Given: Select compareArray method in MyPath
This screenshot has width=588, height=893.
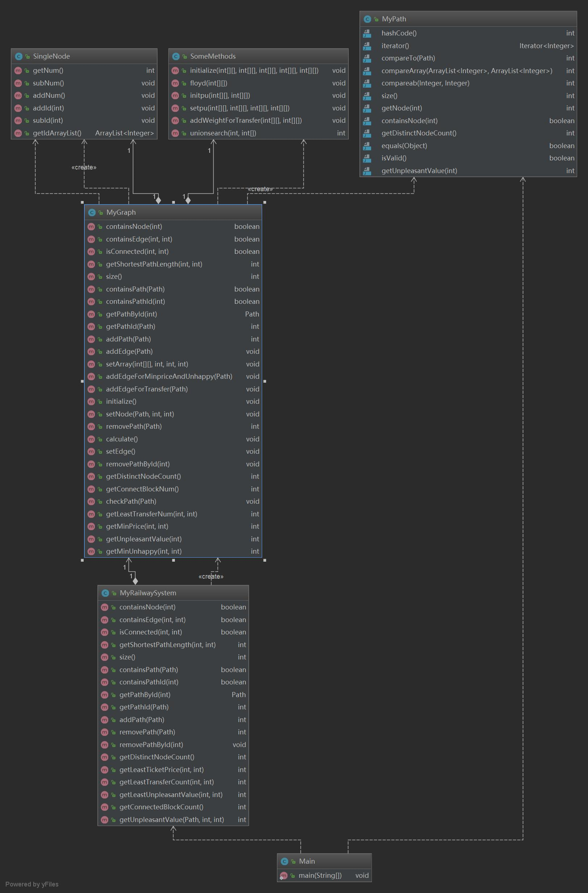Looking at the screenshot, I should coord(466,71).
